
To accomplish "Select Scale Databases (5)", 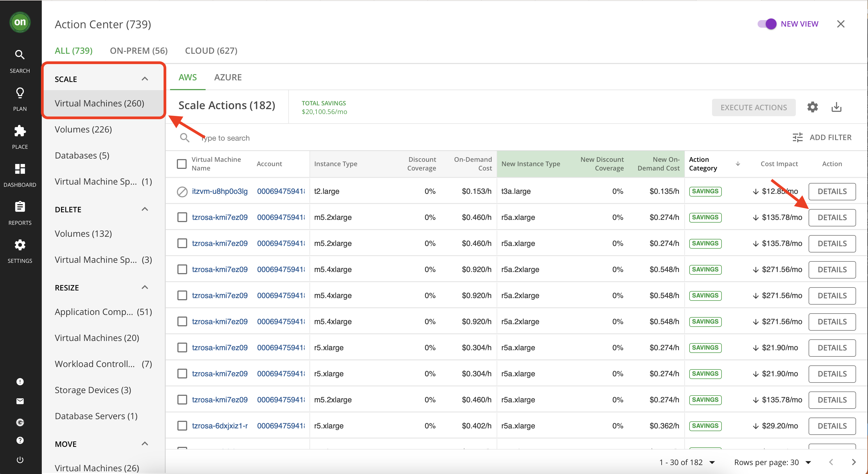I will [82, 155].
